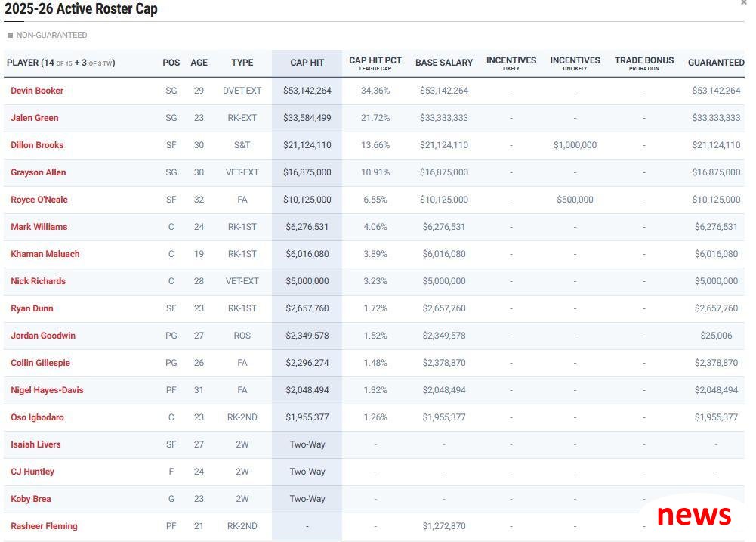Click Nick Richards' 3.23% cap percentage
Image resolution: width=756 pixels, height=542 pixels.
point(375,281)
